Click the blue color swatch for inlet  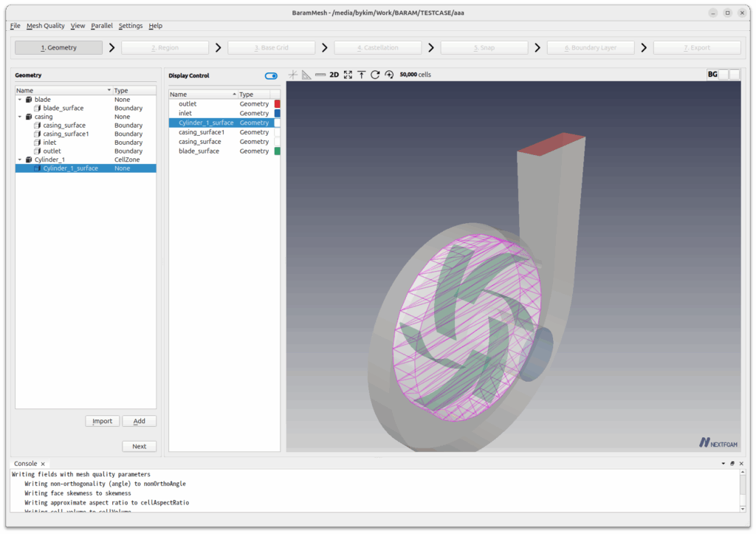point(278,113)
